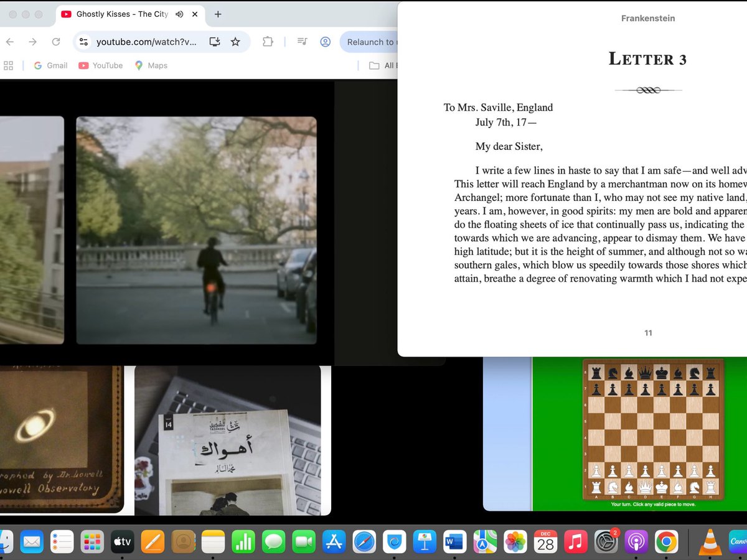
Task: Open Mail from the Dock
Action: tap(32, 542)
